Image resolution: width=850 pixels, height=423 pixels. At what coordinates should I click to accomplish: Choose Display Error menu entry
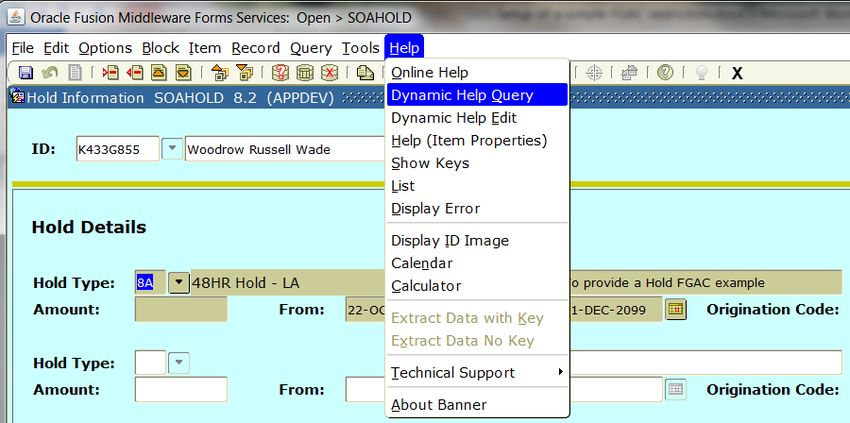click(477, 209)
